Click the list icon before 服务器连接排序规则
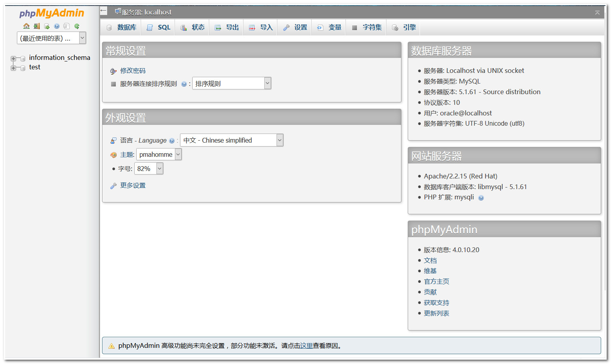Screen dimensions: 611x364 pos(113,84)
